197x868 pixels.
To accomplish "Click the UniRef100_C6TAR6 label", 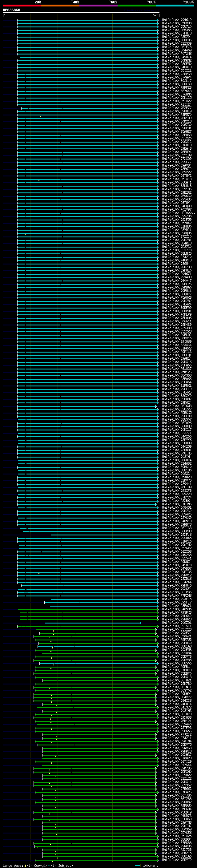I will (x=177, y=423).
